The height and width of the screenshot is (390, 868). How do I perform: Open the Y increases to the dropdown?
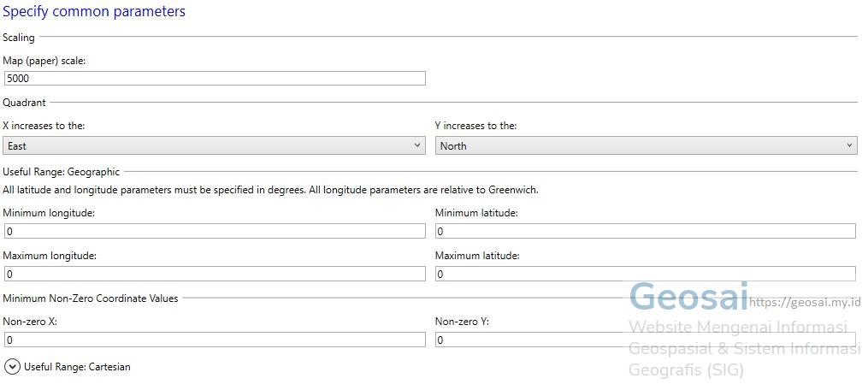click(646, 145)
